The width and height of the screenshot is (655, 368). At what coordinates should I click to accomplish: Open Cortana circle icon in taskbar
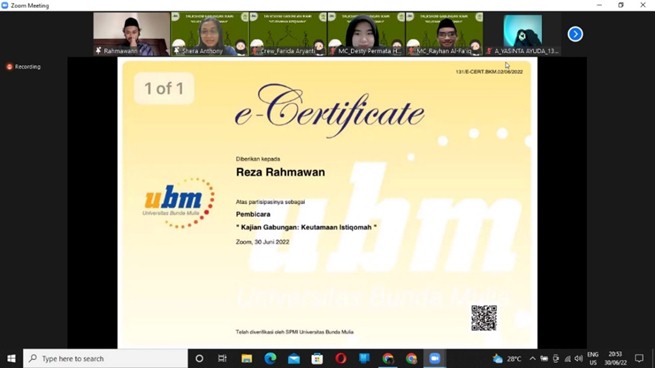pyautogui.click(x=199, y=358)
